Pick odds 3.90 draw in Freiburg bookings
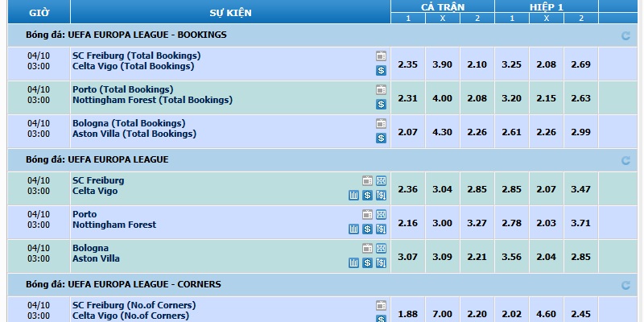 tap(442, 64)
